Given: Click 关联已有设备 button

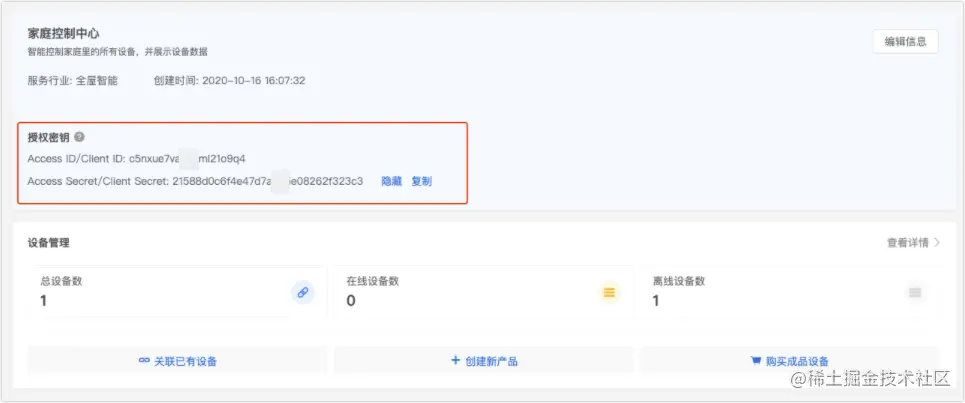Looking at the screenshot, I should click(177, 361).
